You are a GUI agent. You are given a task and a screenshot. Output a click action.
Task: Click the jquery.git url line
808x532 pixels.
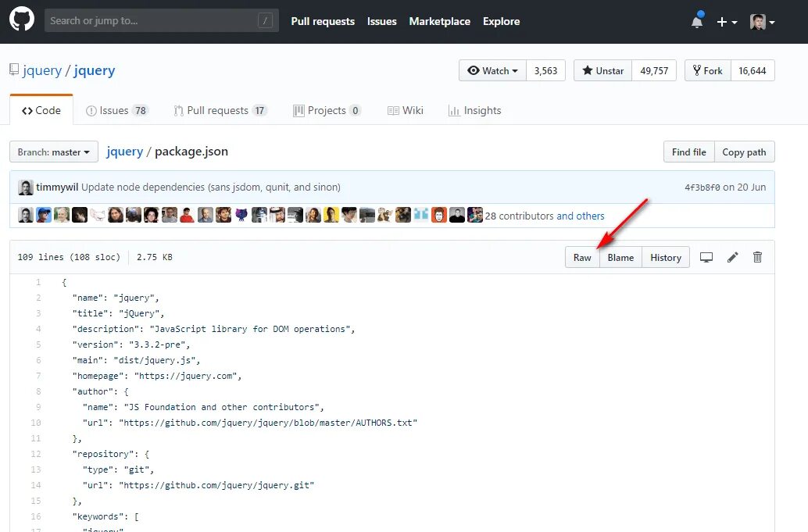(198, 485)
